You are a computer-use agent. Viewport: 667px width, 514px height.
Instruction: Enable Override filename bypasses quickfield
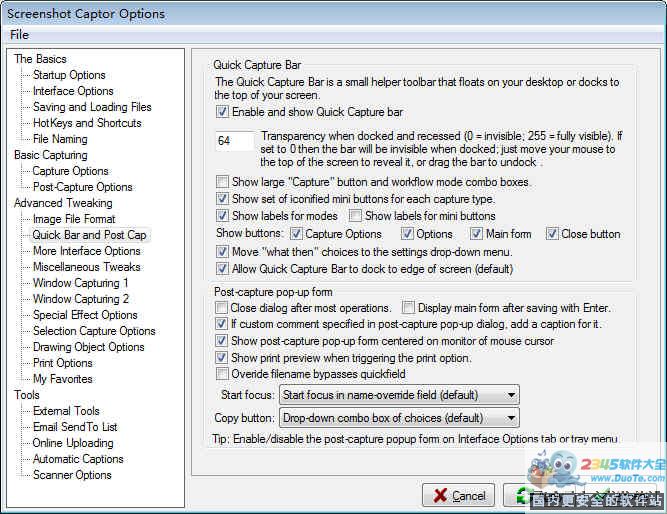pyautogui.click(x=221, y=374)
